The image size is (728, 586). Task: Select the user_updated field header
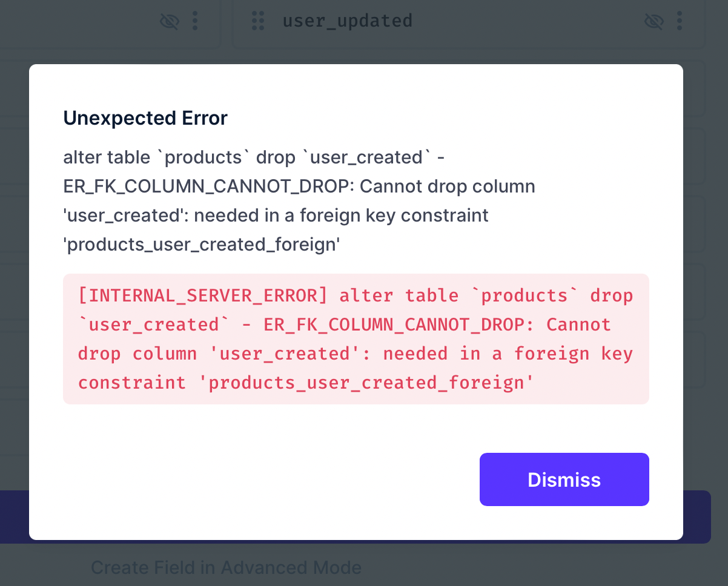point(348,21)
